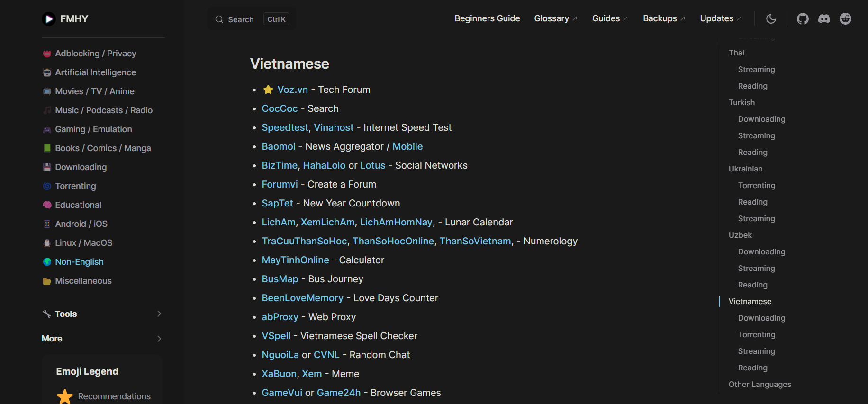Open the Baomoi news aggregator link
Screen dimensions: 868x404
click(x=279, y=146)
